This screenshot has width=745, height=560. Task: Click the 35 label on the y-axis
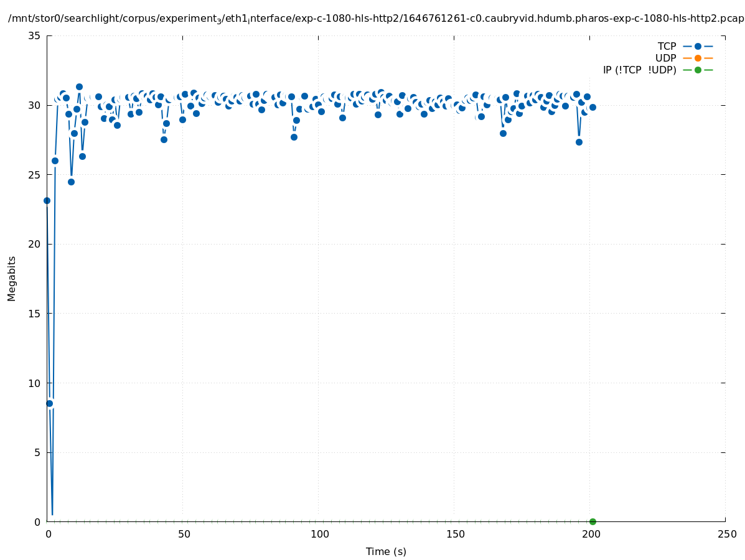coord(34,36)
